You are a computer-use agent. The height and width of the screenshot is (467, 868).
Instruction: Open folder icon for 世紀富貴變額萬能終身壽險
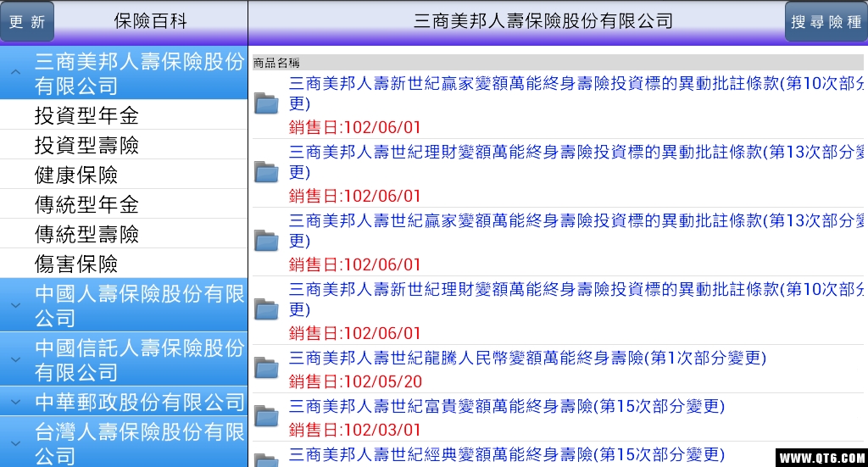(266, 416)
